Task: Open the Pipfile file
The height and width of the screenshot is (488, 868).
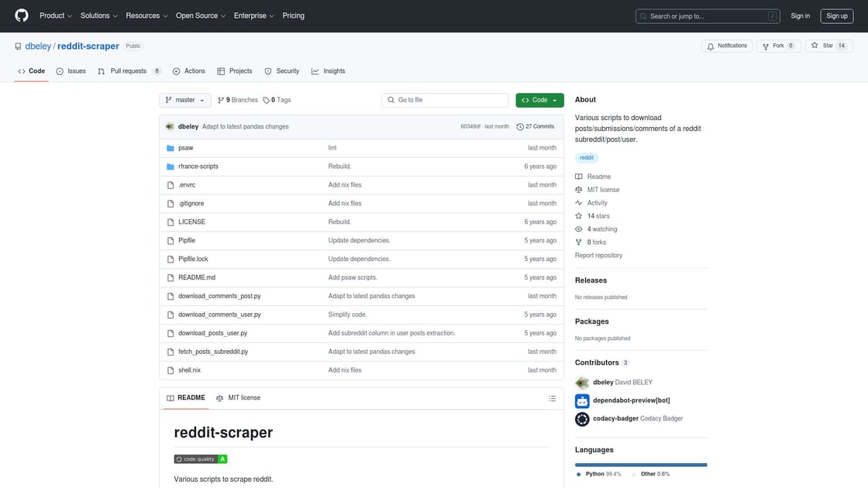Action: 187,241
